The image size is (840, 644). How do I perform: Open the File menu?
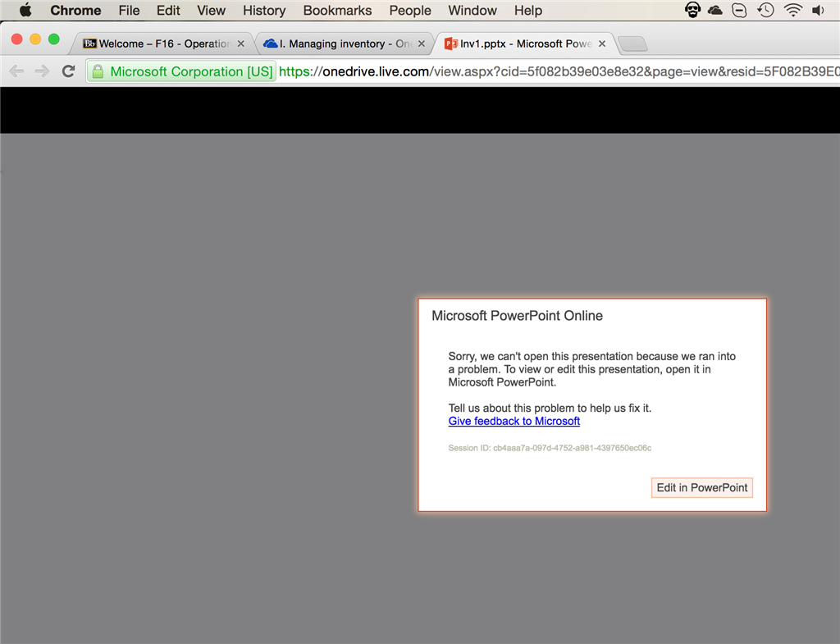[129, 10]
